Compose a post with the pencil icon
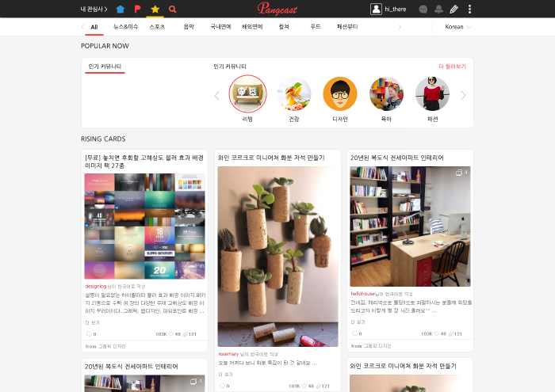Screen dimensions: 555x392 (454, 10)
